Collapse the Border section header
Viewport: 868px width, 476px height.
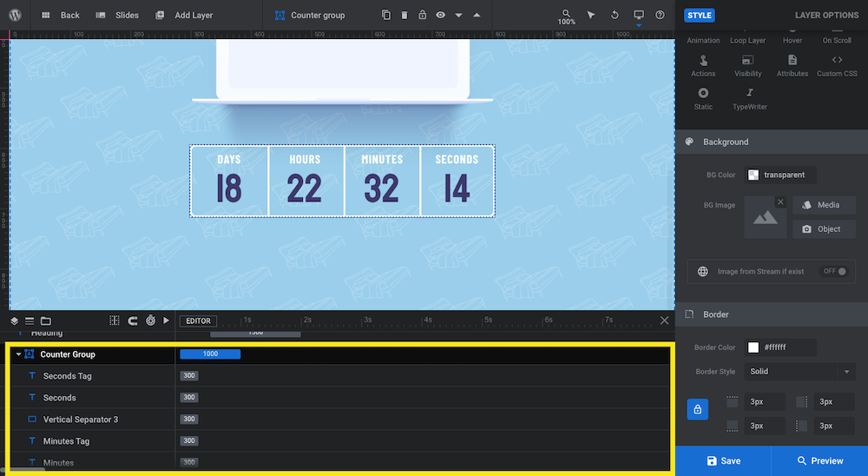pos(772,314)
